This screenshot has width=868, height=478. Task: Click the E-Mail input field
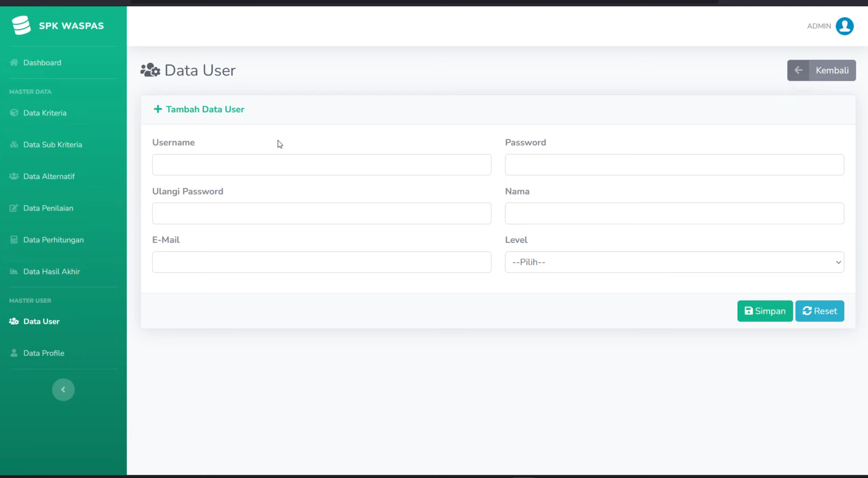pyautogui.click(x=321, y=262)
